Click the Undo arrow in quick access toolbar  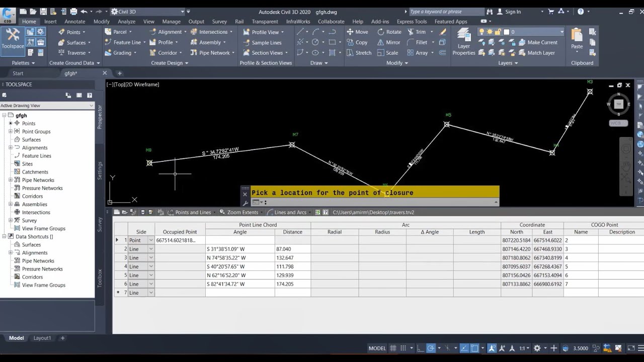tap(84, 12)
